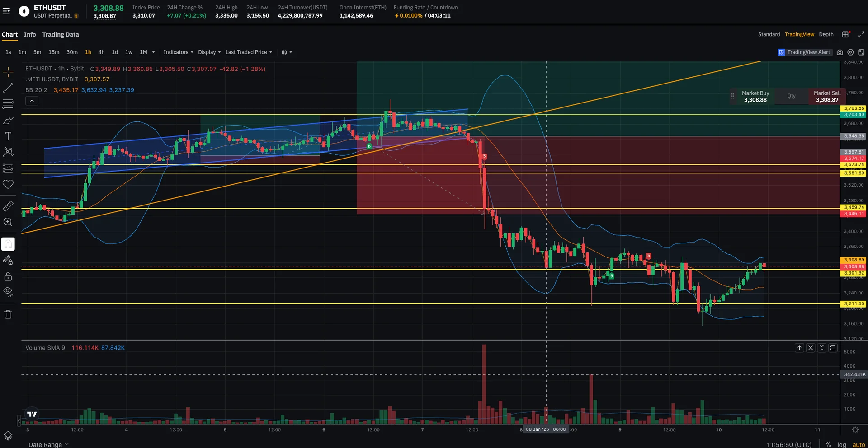Toggle log scale on price axis
868x448 pixels.
point(841,444)
